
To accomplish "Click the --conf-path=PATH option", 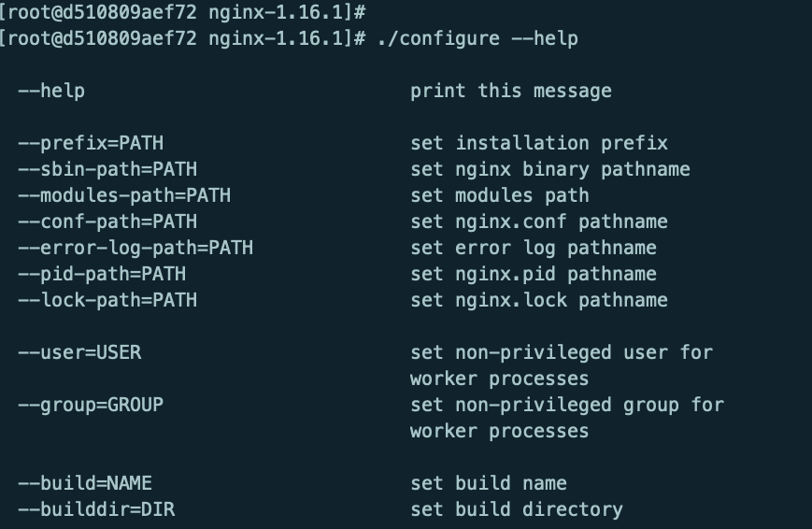I will (107, 222).
